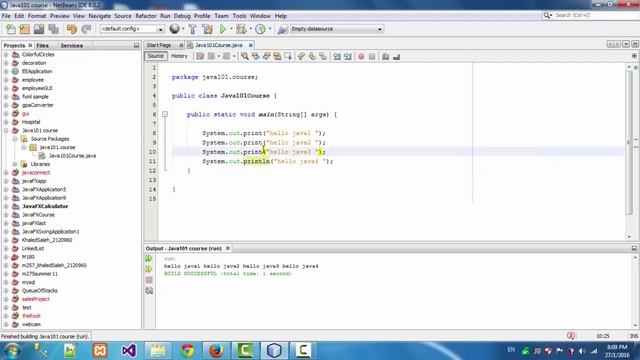Viewport: 640px width, 360px height.
Task: Expand the JavaFXCalculator project node
Action: click(6, 206)
